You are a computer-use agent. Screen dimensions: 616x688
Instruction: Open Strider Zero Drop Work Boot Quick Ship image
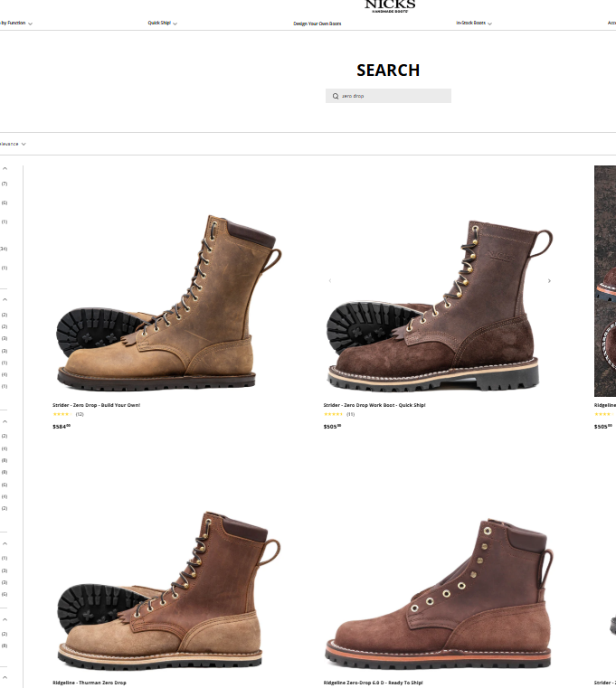point(440,305)
